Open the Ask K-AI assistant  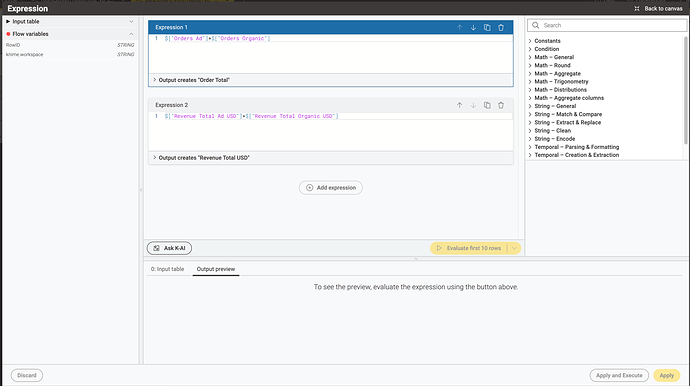(x=169, y=248)
